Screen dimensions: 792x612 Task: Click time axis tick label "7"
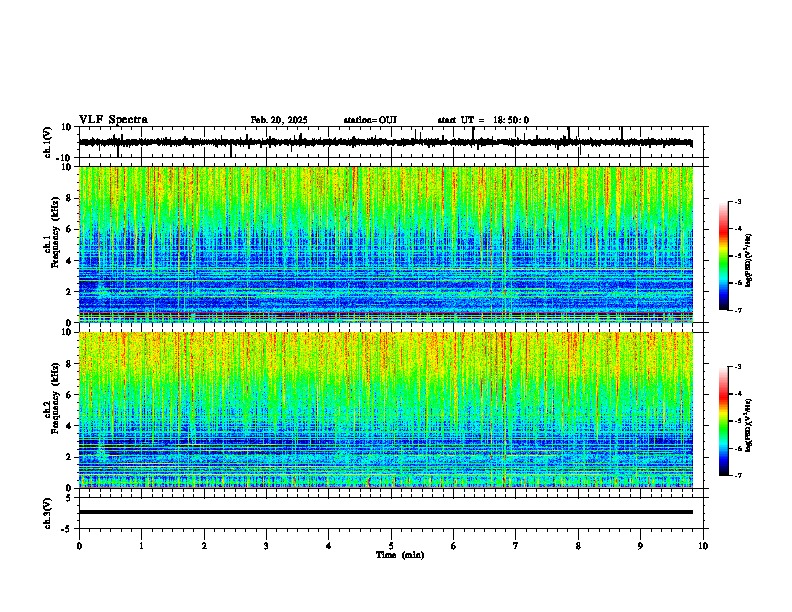click(516, 546)
